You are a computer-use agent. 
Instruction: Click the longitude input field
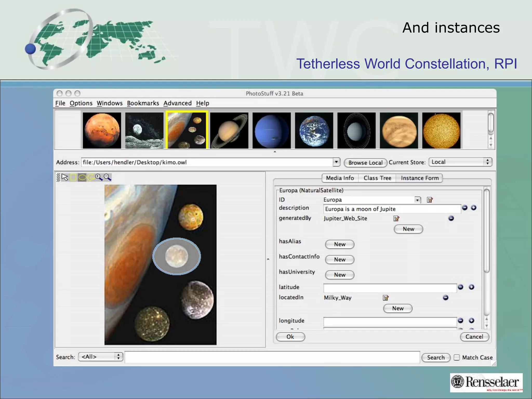(x=390, y=322)
